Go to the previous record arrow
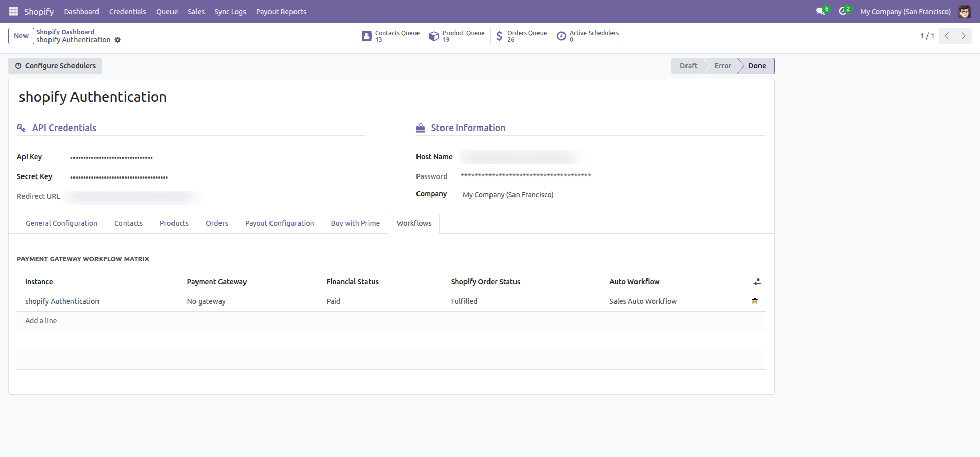980x457 pixels. point(947,36)
